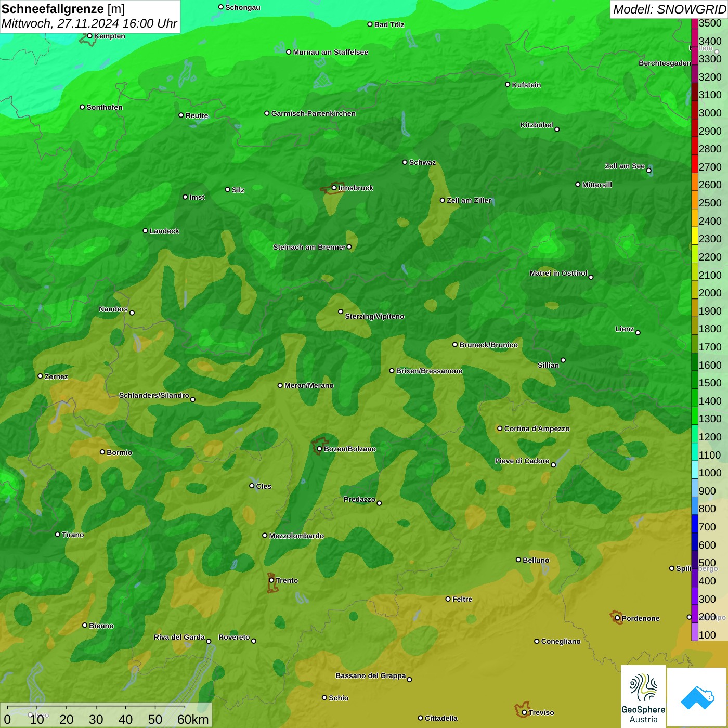Click the Bad Tölz marker dot
Image resolution: width=728 pixels, height=728 pixels.
(370, 24)
